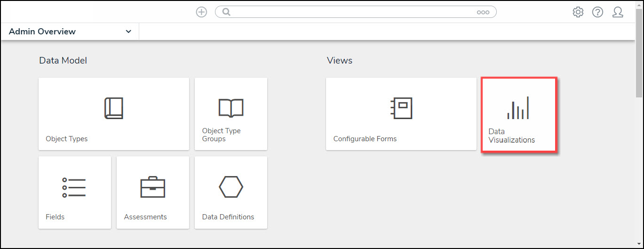This screenshot has width=644, height=249.
Task: Open the settings gear icon
Action: tap(578, 12)
